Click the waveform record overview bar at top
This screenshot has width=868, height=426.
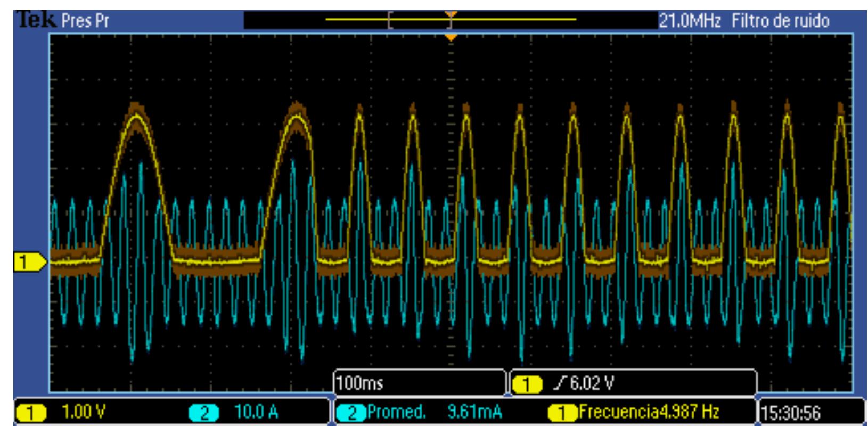(x=451, y=20)
